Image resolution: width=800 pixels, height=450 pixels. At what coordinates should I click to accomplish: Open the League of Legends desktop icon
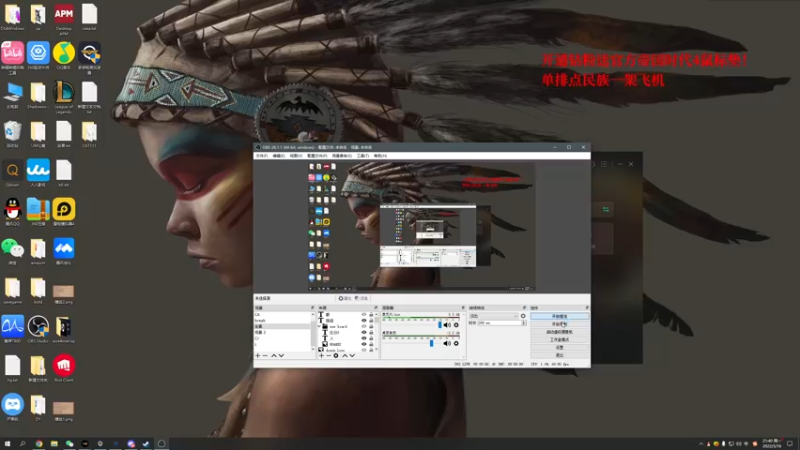tap(64, 97)
